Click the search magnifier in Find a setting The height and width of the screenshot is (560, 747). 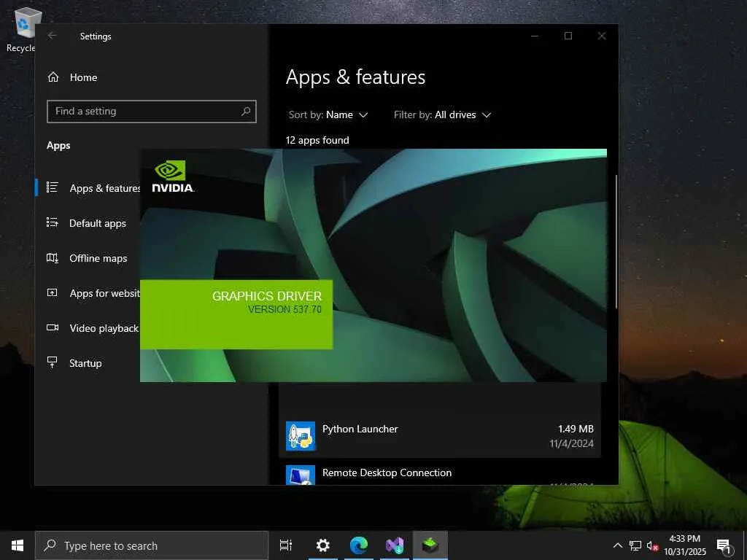click(x=246, y=112)
